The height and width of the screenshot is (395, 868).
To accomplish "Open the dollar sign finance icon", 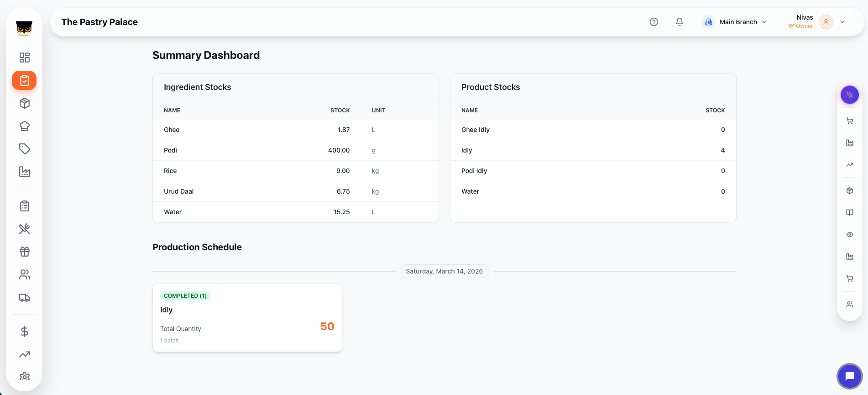I will click(25, 332).
